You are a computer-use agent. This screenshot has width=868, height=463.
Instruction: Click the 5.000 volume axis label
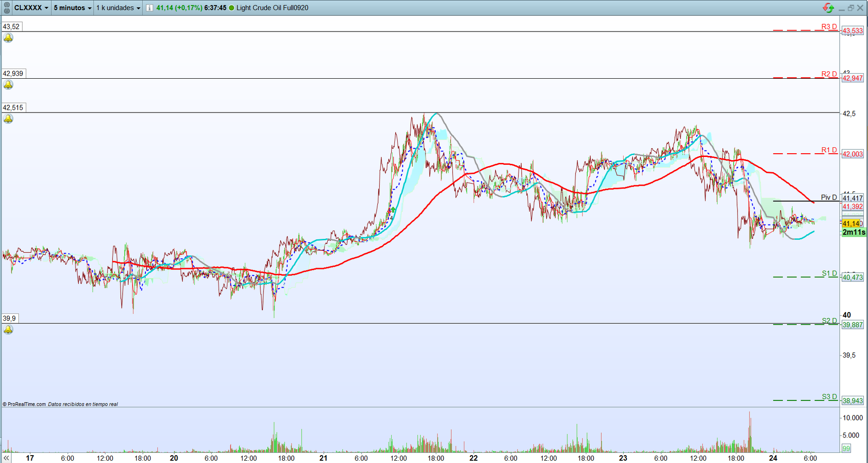pyautogui.click(x=851, y=435)
